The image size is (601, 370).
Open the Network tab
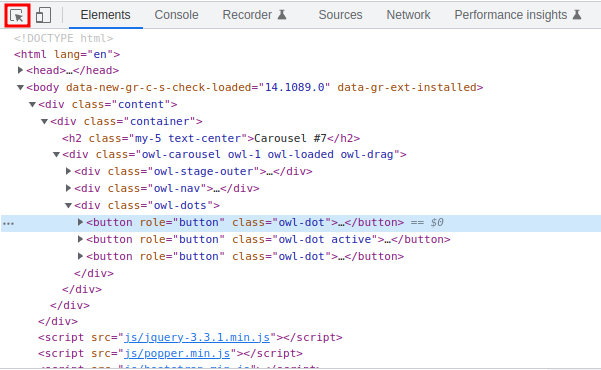[x=408, y=15]
